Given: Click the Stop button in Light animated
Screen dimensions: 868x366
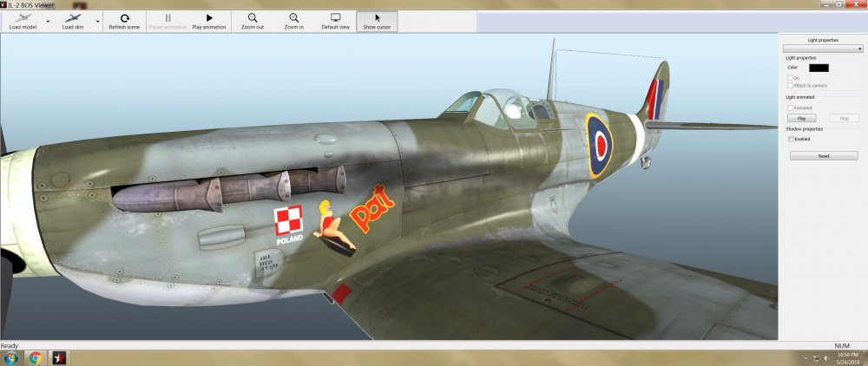Looking at the screenshot, I should [845, 118].
